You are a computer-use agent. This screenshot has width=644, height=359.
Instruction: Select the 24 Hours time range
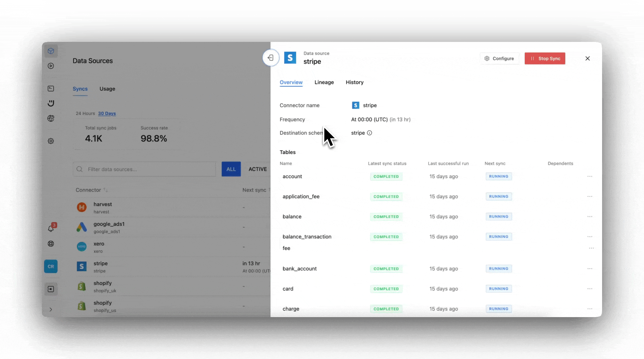click(x=85, y=113)
